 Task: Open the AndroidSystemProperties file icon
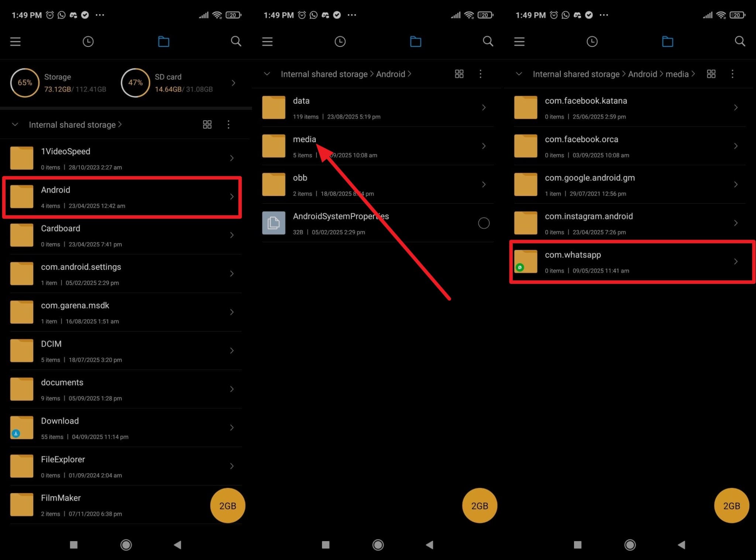(274, 223)
